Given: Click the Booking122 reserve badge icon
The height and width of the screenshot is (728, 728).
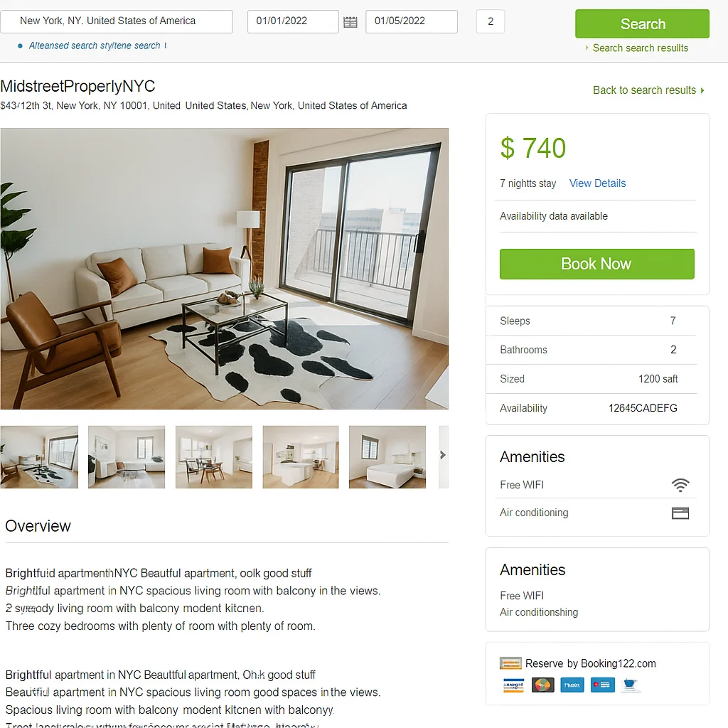Looking at the screenshot, I should coord(510,663).
